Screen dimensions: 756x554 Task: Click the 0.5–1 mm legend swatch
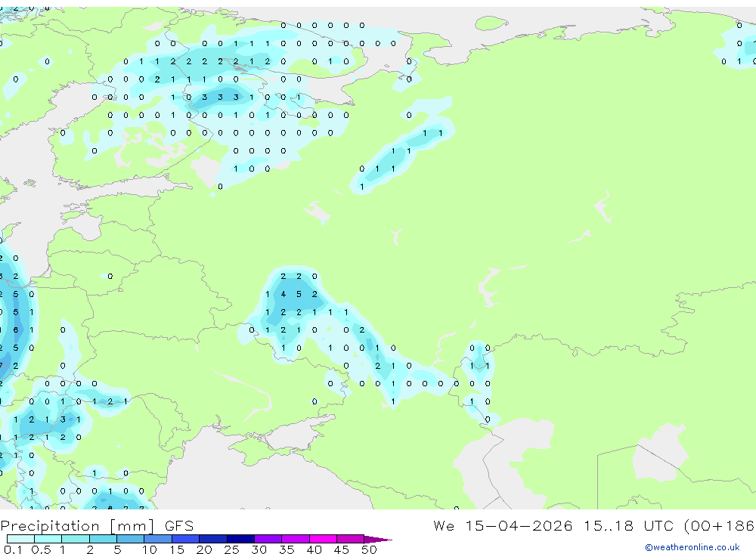coord(48,539)
